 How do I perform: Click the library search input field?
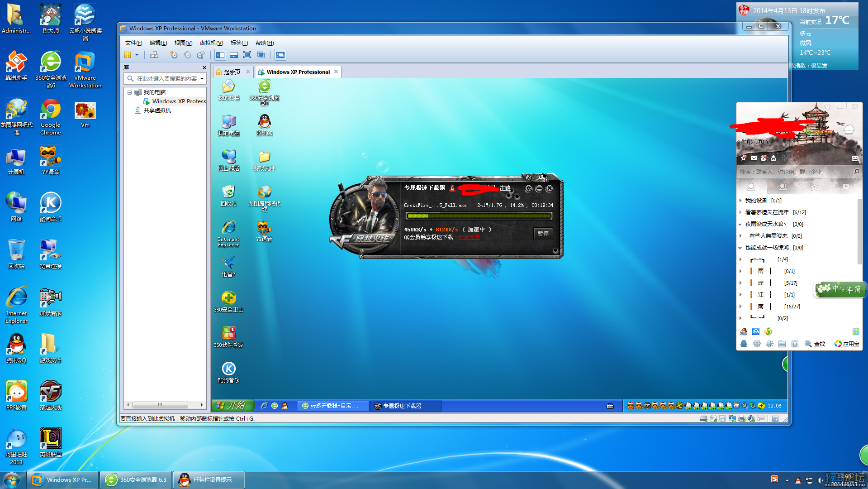pos(166,78)
